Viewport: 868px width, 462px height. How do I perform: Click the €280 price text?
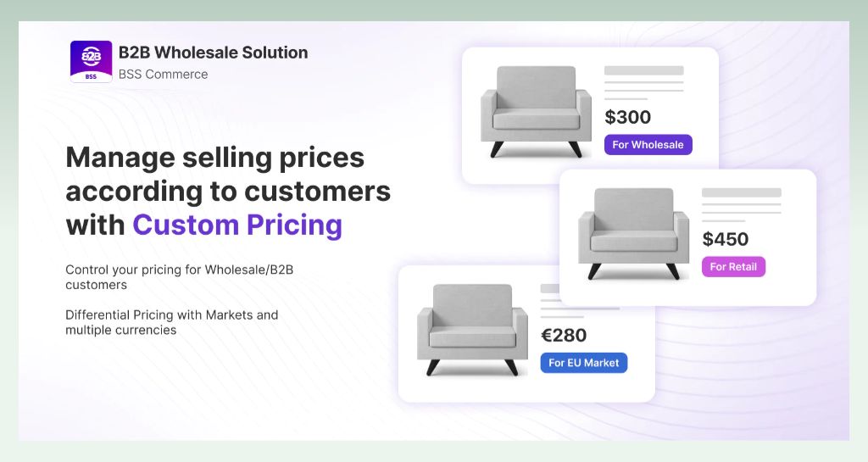tap(564, 336)
